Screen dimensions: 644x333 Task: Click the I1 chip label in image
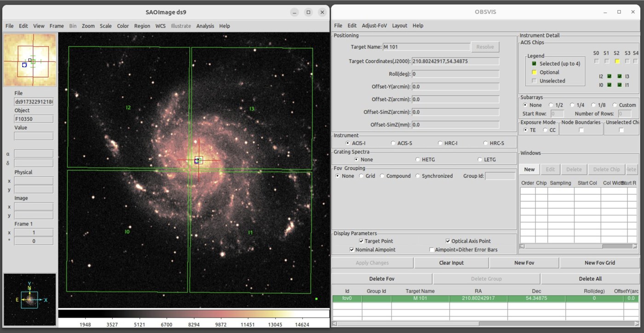pyautogui.click(x=250, y=233)
